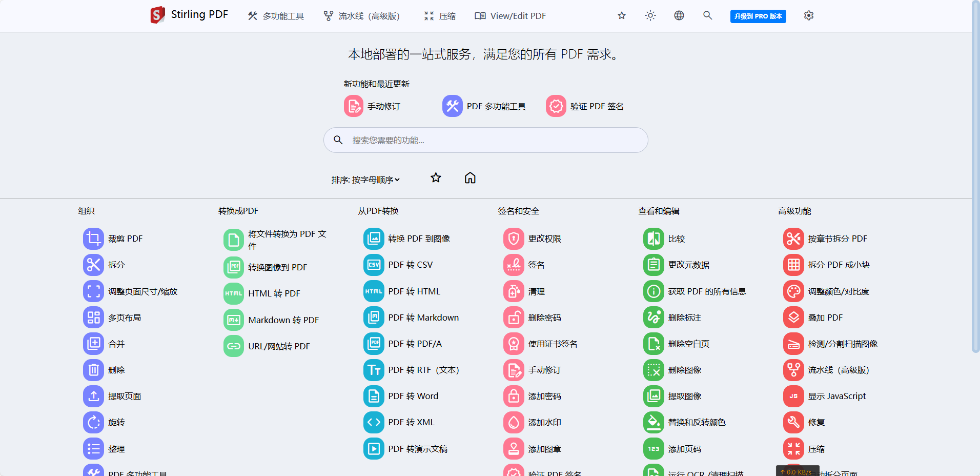The height and width of the screenshot is (476, 980).
Task: Click the scissors icon for 拆分
Action: [x=93, y=265]
